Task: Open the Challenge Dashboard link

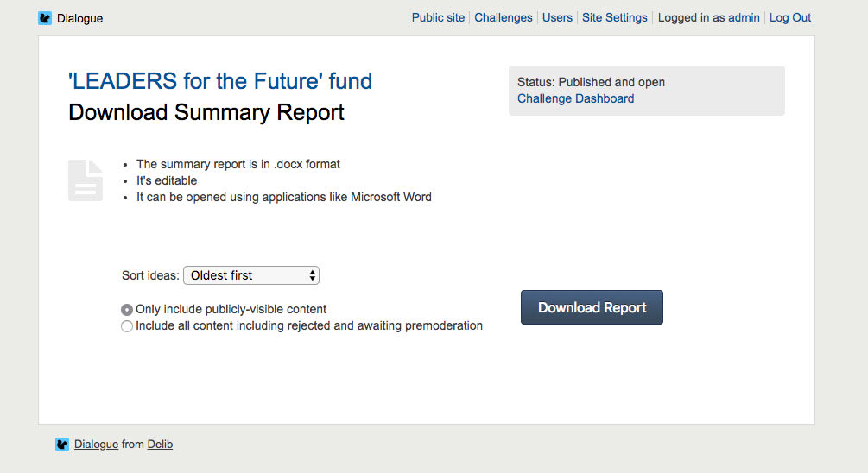Action: click(x=576, y=98)
